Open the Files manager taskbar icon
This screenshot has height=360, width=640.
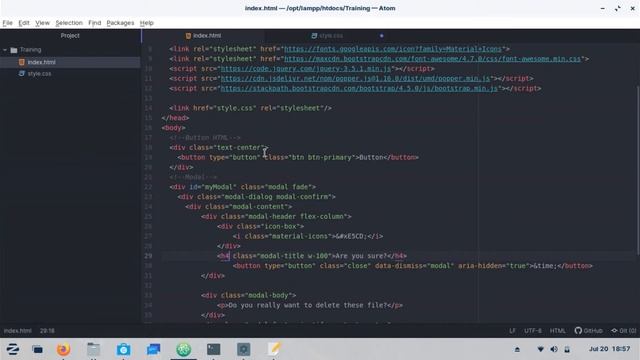tap(93, 349)
